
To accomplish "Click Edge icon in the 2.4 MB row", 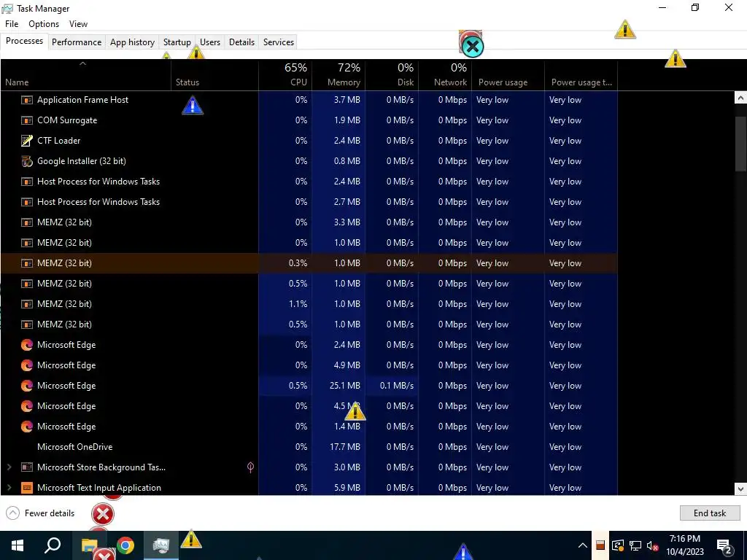I will (x=27, y=345).
